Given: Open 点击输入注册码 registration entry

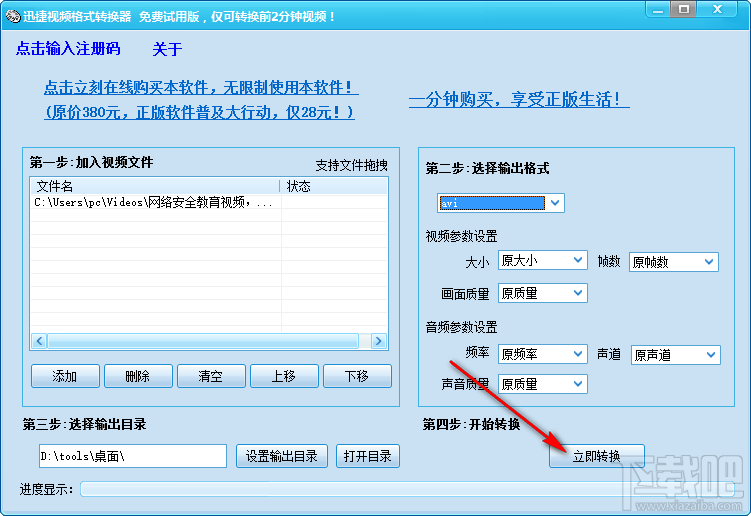Looking at the screenshot, I should point(68,48).
